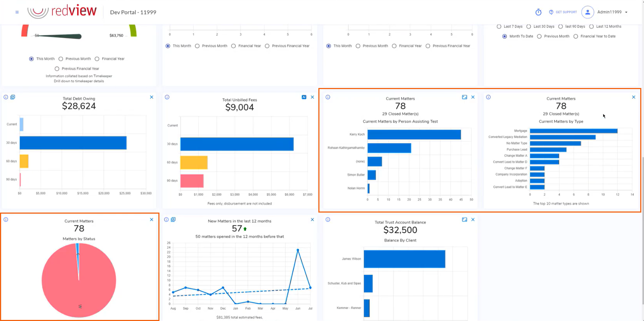
Task: Open the video icon on Total Debt Owing
Action: [x=13, y=97]
